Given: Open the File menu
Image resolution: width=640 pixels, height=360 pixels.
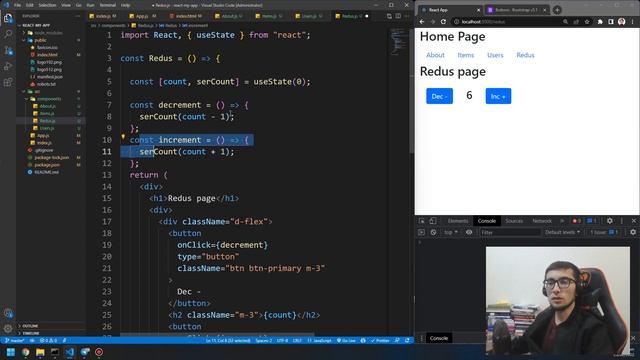Looking at the screenshot, I should [17, 5].
